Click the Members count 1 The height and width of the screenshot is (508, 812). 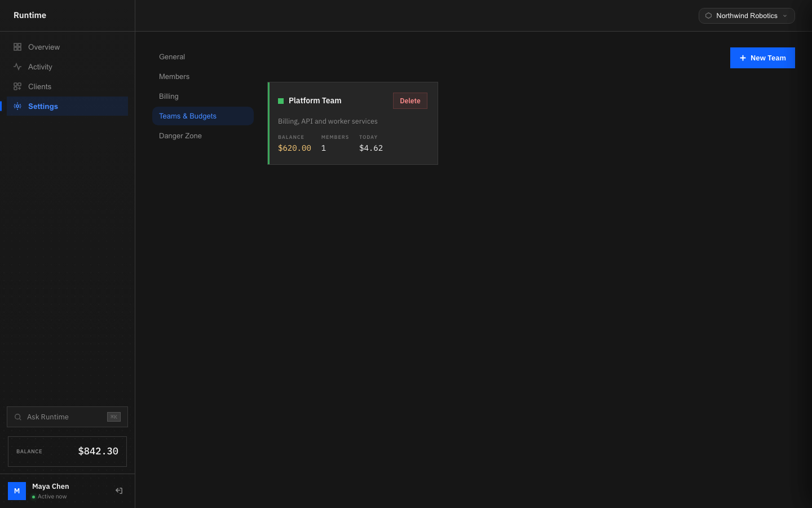324,148
